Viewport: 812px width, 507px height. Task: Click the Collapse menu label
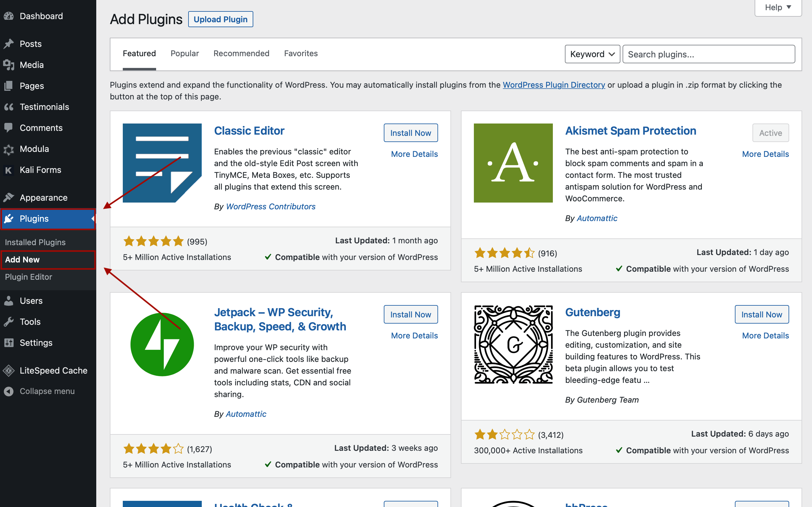pos(47,391)
